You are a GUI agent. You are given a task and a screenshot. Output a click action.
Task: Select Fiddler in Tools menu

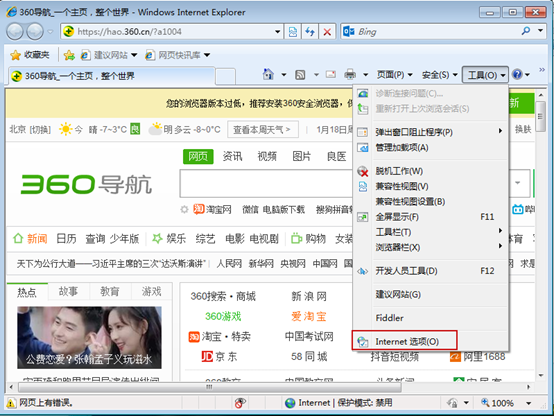tap(430, 318)
